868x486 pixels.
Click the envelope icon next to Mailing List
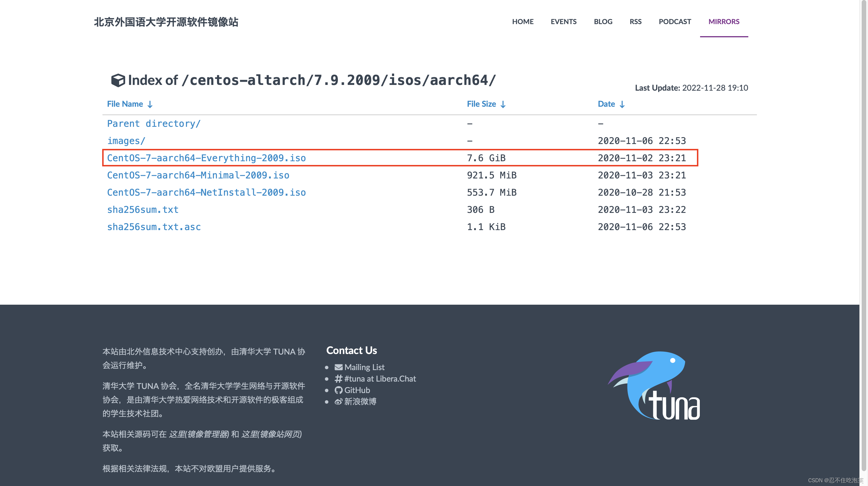[x=338, y=367]
